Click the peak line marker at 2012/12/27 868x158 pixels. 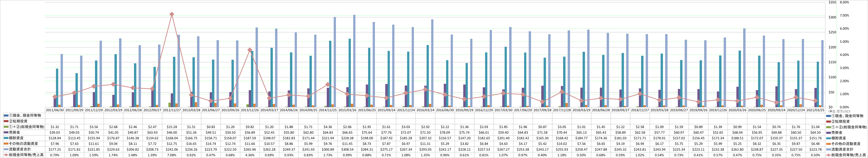[x=172, y=14]
